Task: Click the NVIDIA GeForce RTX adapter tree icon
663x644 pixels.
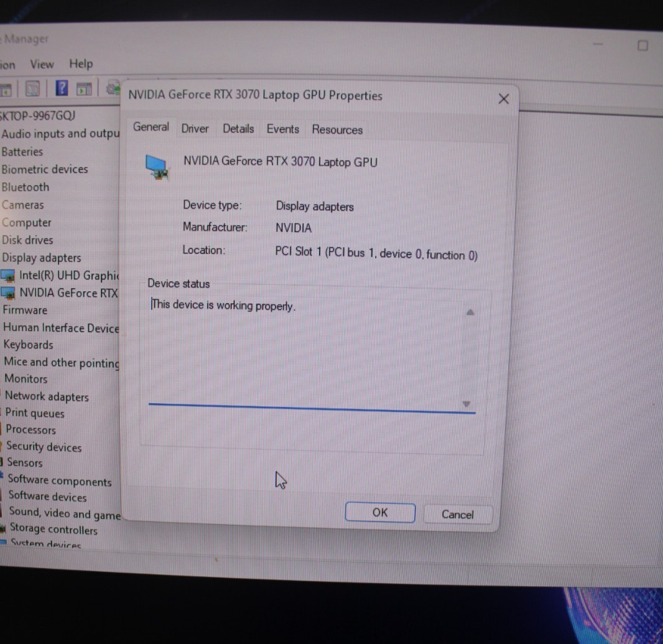Action: (x=7, y=293)
